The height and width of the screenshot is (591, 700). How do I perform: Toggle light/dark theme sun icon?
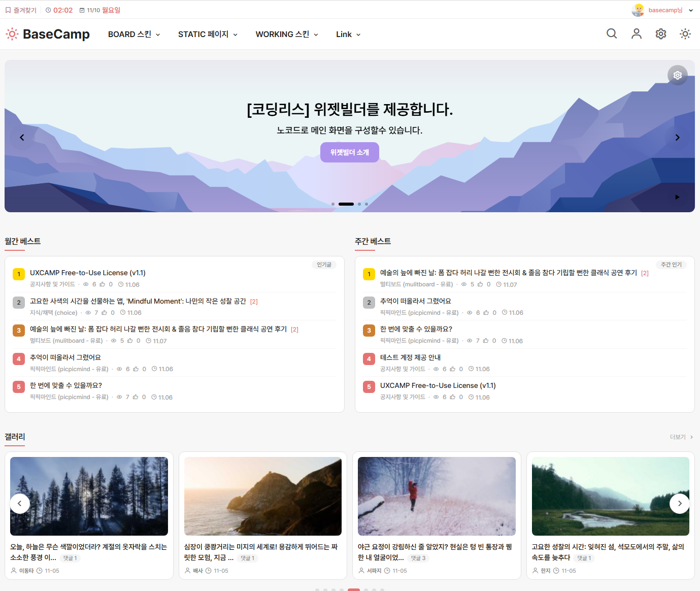(x=685, y=34)
